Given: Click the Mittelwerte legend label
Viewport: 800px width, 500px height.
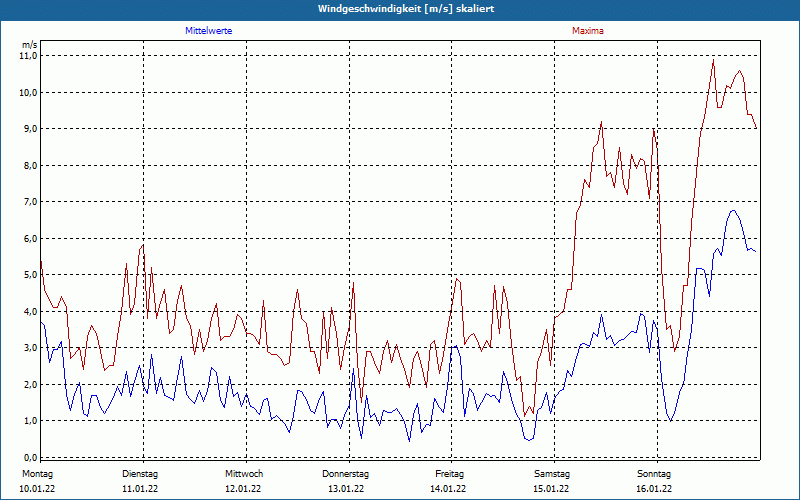Looking at the screenshot, I should pyautogui.click(x=208, y=31).
